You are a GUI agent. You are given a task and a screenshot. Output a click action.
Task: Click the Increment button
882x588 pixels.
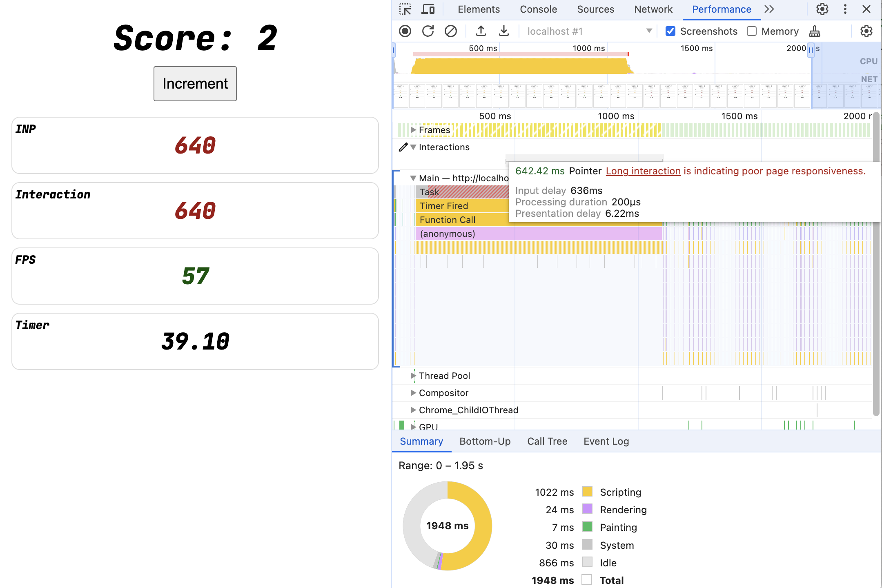pos(195,83)
